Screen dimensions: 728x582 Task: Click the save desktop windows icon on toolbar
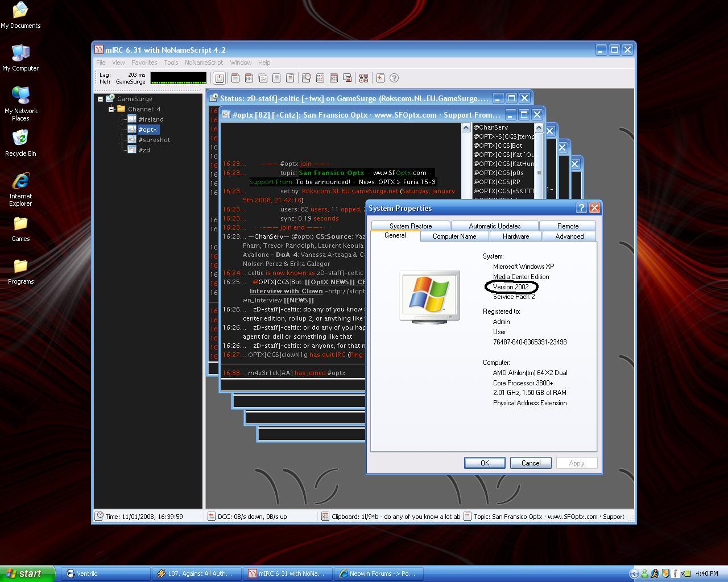pyautogui.click(x=348, y=78)
